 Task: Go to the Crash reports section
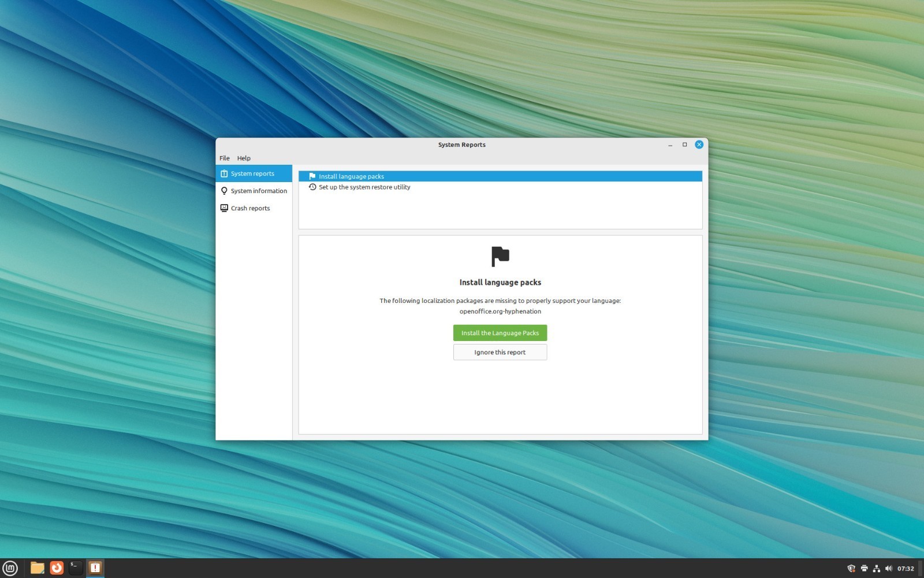(x=250, y=208)
